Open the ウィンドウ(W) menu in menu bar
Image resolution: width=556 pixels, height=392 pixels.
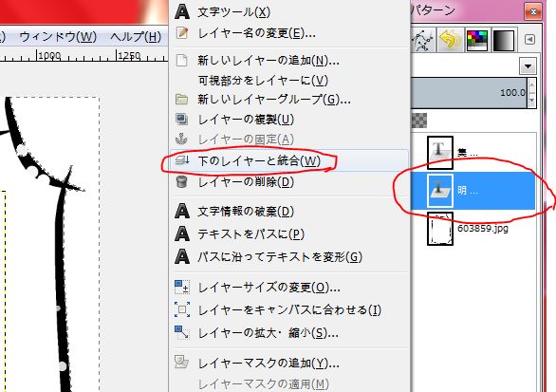pyautogui.click(x=58, y=36)
